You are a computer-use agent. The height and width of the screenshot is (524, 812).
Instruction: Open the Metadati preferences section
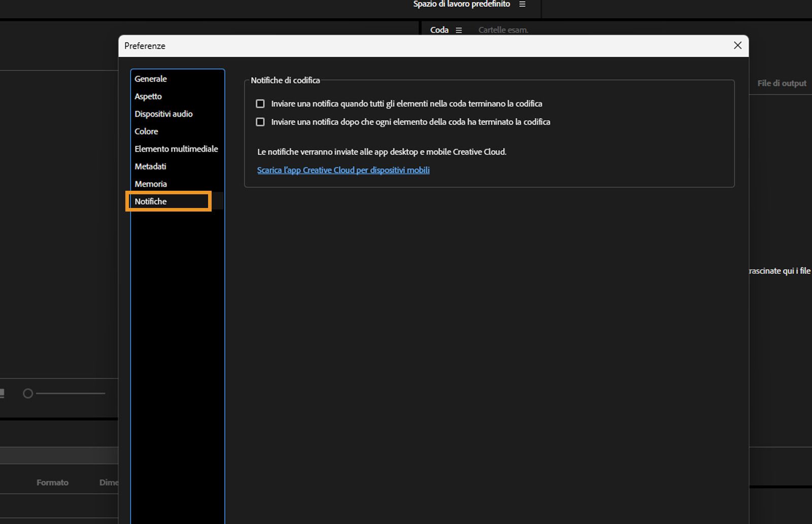coord(177,166)
